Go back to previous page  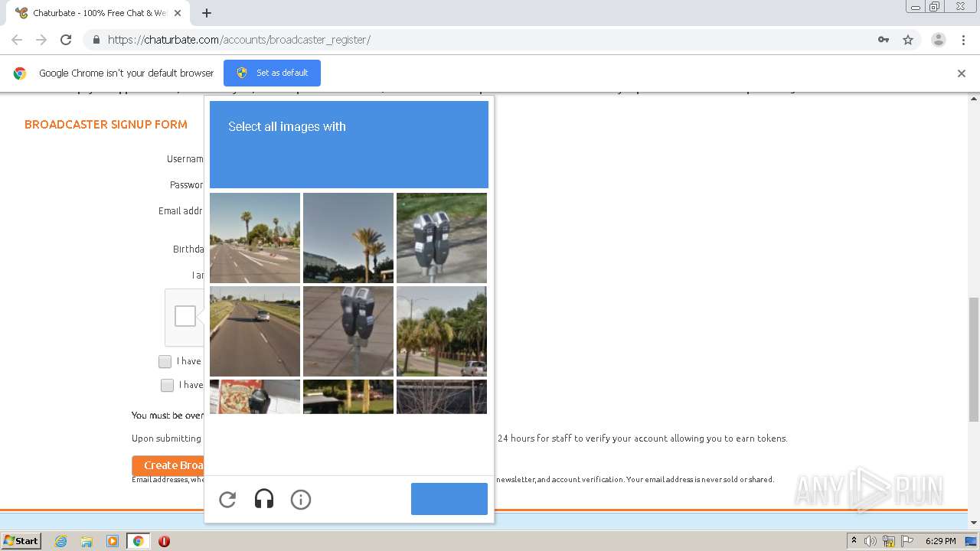click(17, 40)
